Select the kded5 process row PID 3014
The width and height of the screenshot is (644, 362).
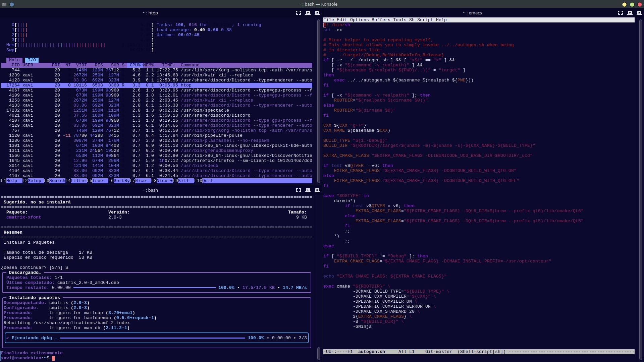pos(157,166)
